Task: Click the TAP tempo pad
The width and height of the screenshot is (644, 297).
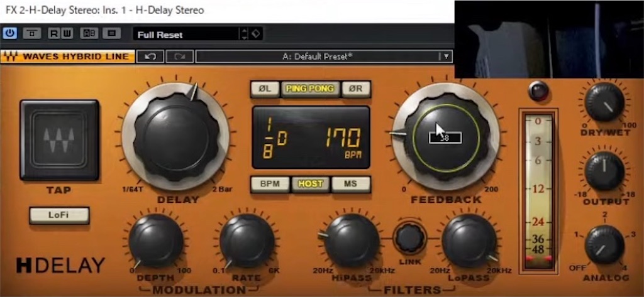Action: [60, 140]
